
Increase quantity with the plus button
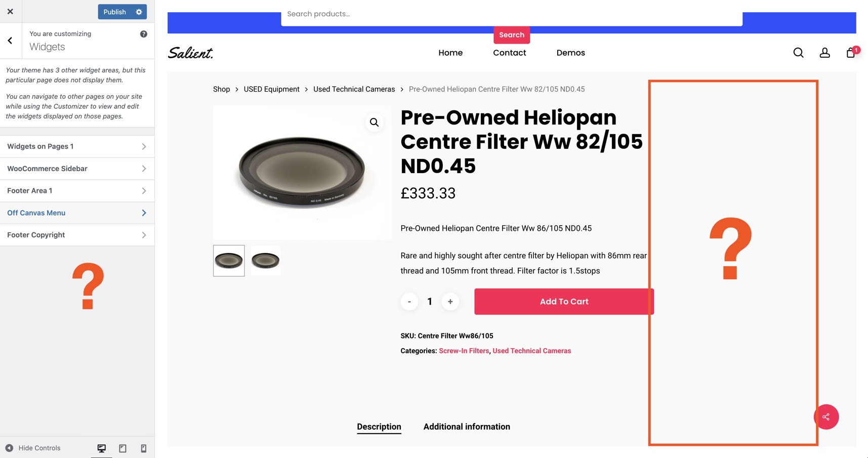tap(450, 302)
